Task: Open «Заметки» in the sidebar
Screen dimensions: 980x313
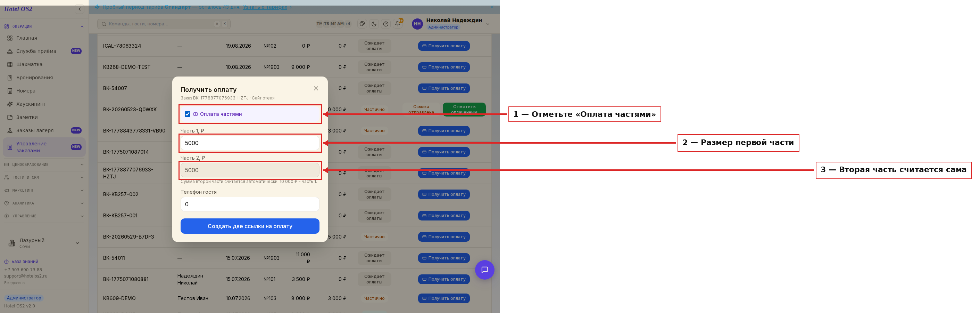Action: click(44, 117)
